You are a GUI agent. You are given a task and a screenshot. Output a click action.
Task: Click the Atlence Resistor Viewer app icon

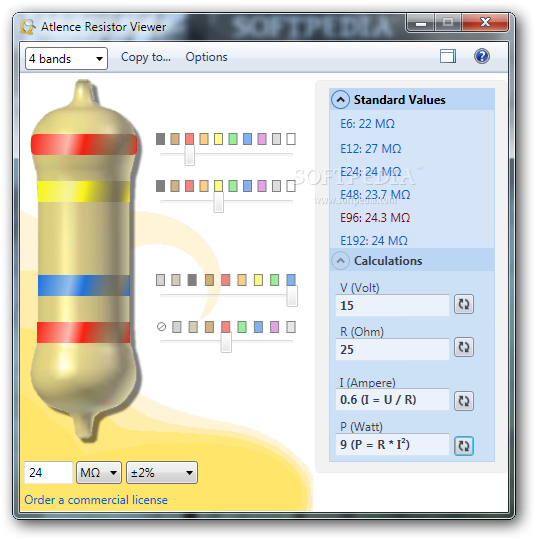[28, 27]
